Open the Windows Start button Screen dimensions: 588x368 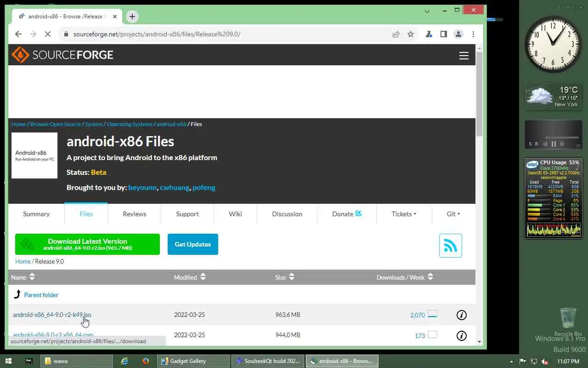pyautogui.click(x=9, y=361)
